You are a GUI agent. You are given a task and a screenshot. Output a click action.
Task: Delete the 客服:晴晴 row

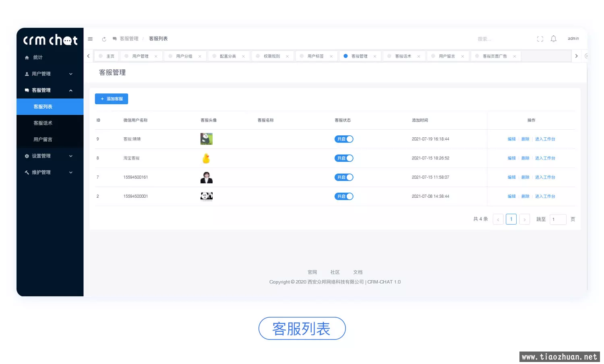pyautogui.click(x=525, y=139)
